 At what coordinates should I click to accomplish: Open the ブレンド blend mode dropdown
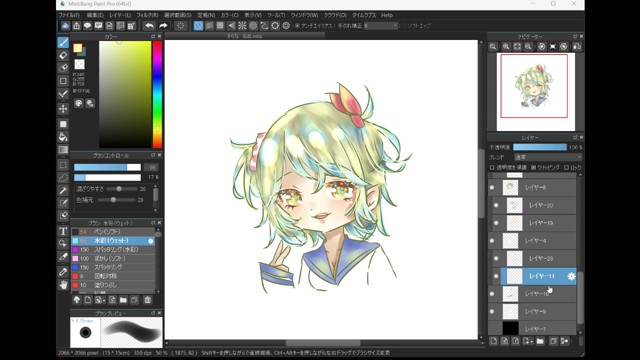tap(548, 157)
